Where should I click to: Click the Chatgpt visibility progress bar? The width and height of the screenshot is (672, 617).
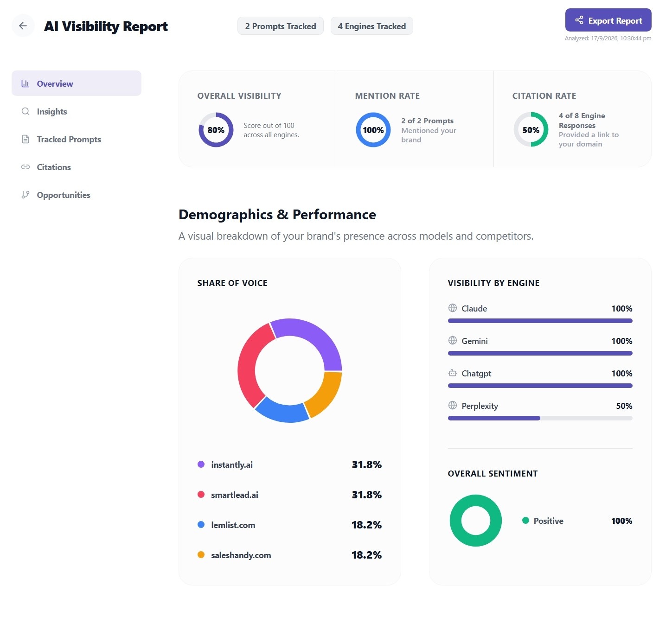point(540,386)
